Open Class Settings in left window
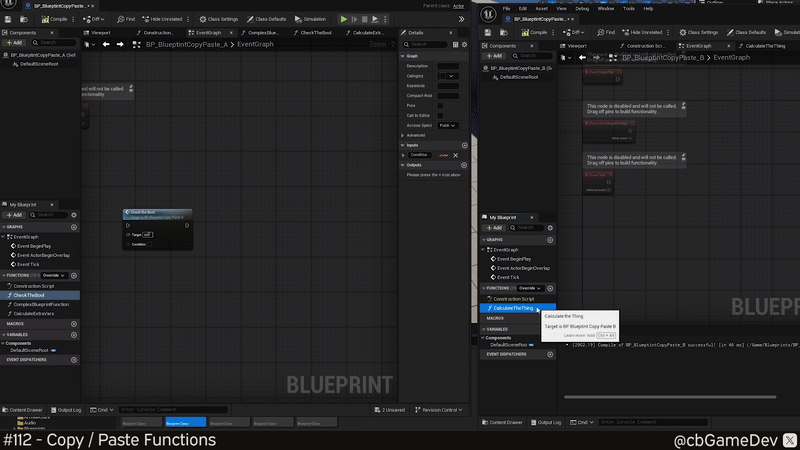This screenshot has height=450, width=800. click(x=218, y=19)
